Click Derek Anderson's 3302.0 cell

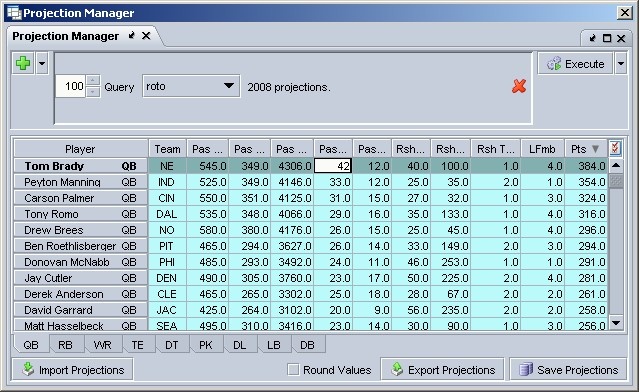pos(292,294)
